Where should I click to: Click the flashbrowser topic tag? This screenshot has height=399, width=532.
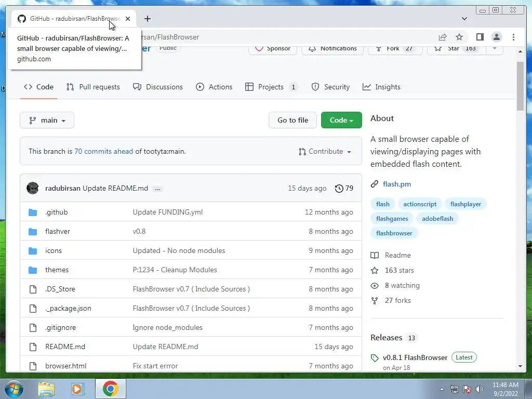(394, 233)
